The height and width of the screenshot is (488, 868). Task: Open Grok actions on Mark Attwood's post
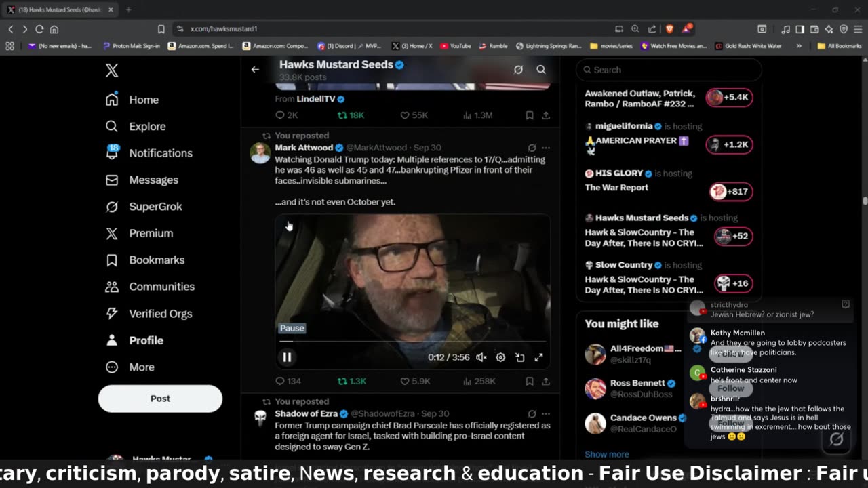point(532,148)
